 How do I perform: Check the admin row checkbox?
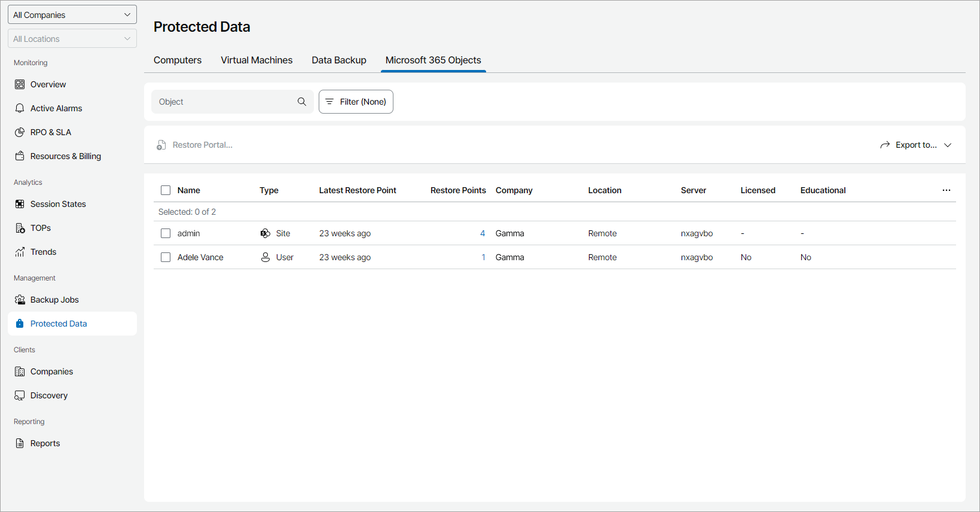pyautogui.click(x=166, y=233)
